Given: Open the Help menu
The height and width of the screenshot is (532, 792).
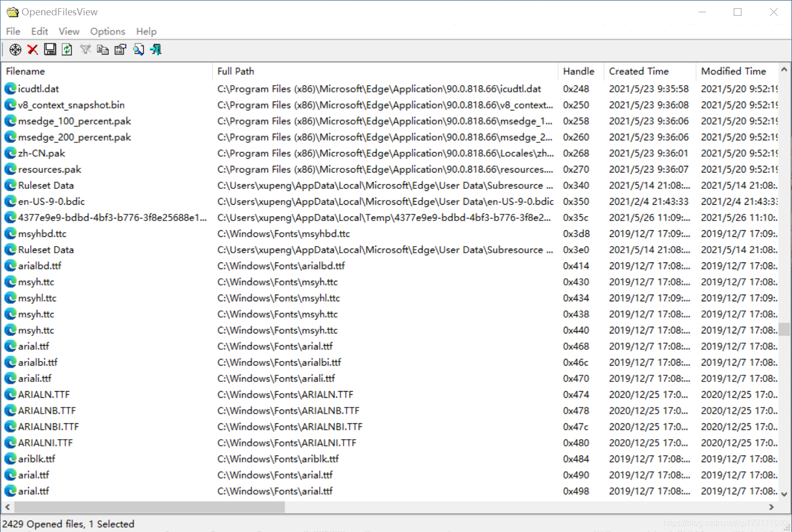Looking at the screenshot, I should (x=146, y=31).
